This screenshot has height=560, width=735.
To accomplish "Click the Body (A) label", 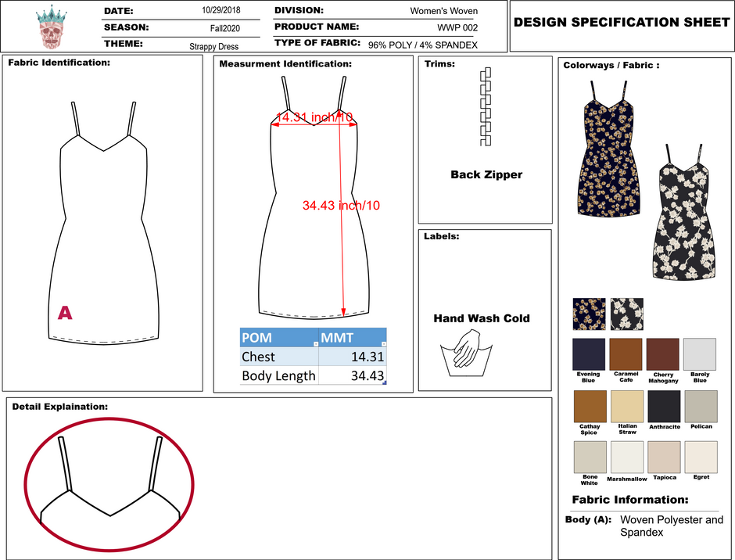I will [x=588, y=519].
